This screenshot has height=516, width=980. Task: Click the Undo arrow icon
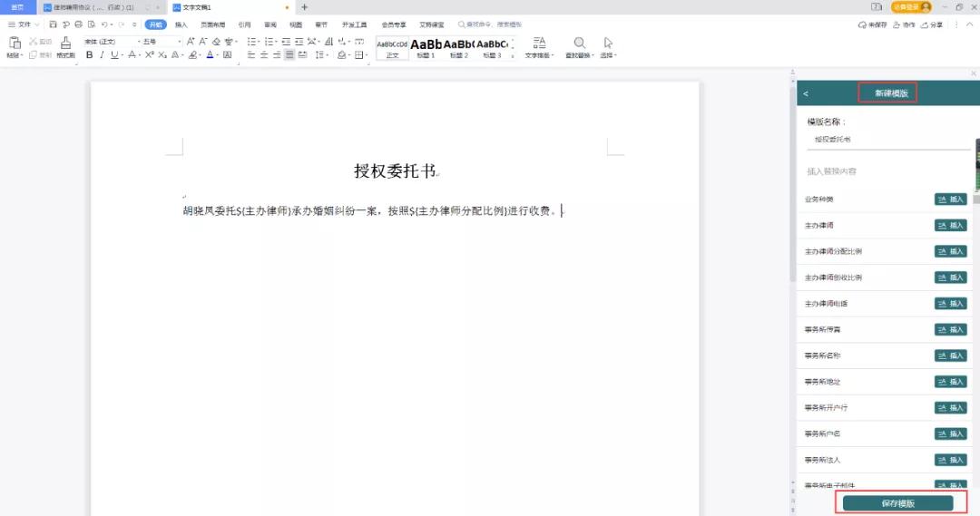104,24
